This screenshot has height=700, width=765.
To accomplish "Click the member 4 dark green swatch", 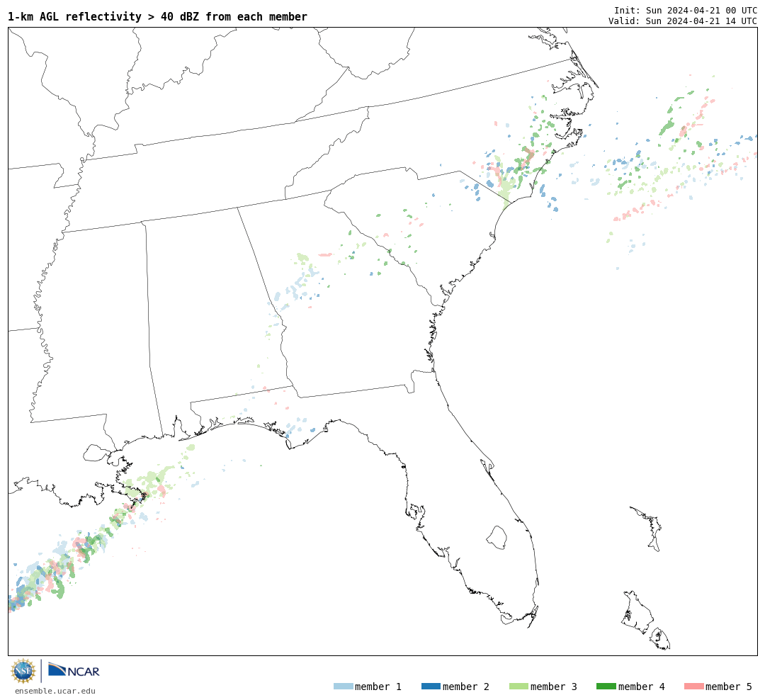I will (x=606, y=686).
